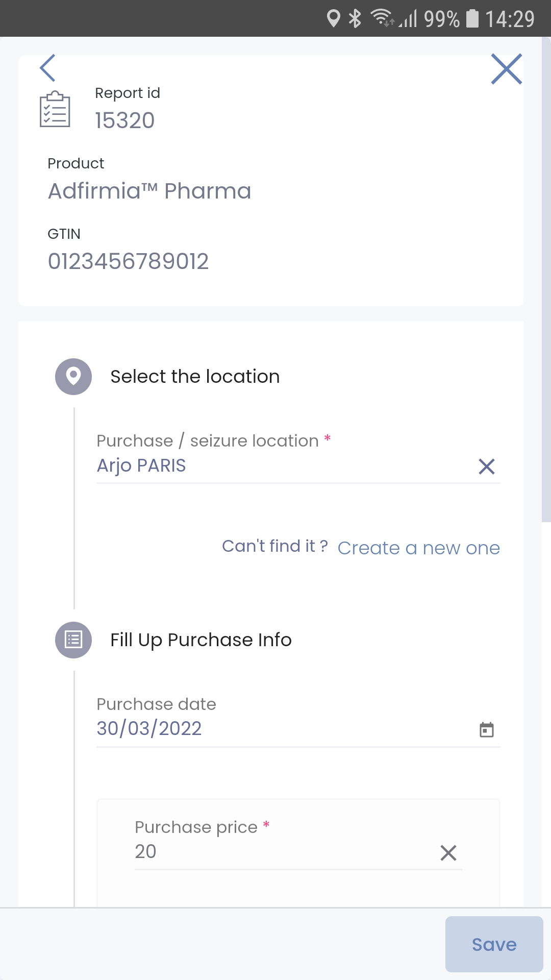Expand the Fill Up Purchase Info step

click(201, 640)
